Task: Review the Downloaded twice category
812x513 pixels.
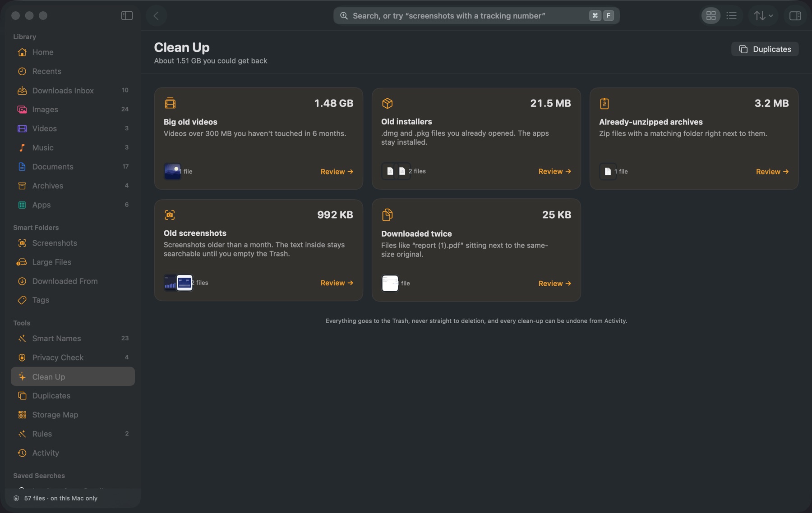Action: point(555,284)
